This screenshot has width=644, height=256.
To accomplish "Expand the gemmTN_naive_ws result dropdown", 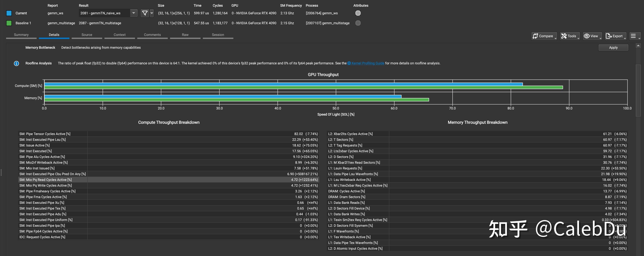I will [133, 13].
